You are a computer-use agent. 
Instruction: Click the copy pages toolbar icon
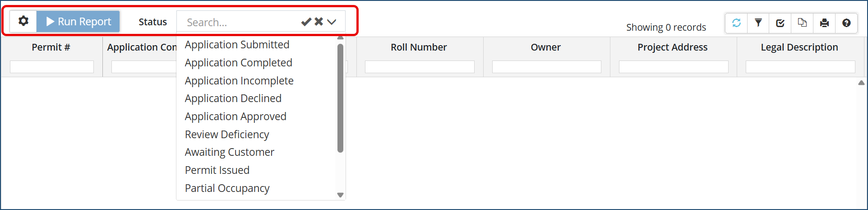[x=802, y=23]
